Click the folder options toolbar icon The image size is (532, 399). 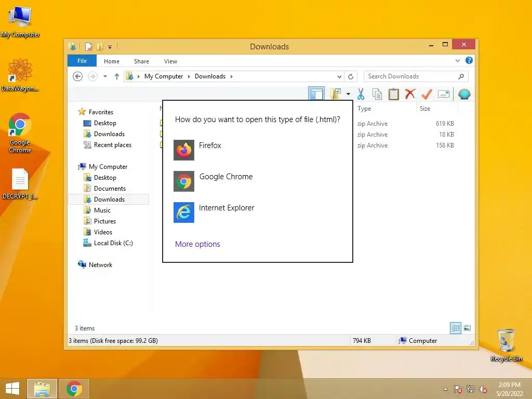pos(336,94)
